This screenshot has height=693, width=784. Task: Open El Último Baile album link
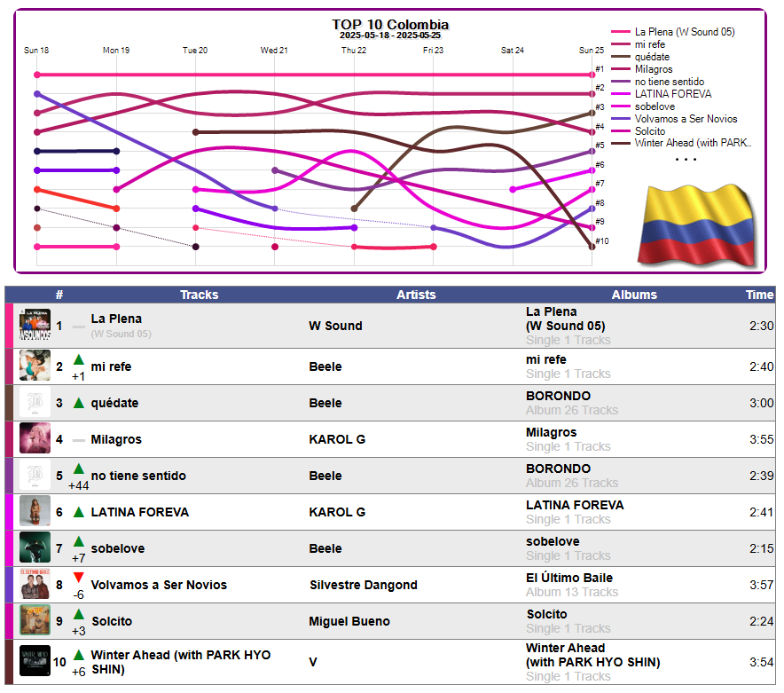569,578
